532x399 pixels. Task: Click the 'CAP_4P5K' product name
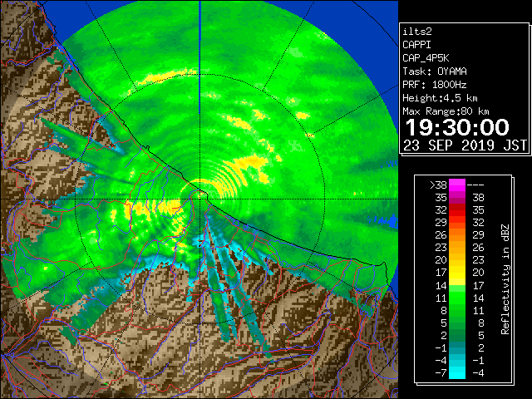[x=426, y=58]
